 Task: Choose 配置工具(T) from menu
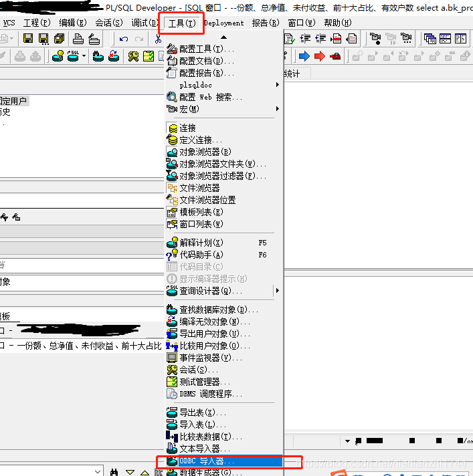[x=224, y=49]
